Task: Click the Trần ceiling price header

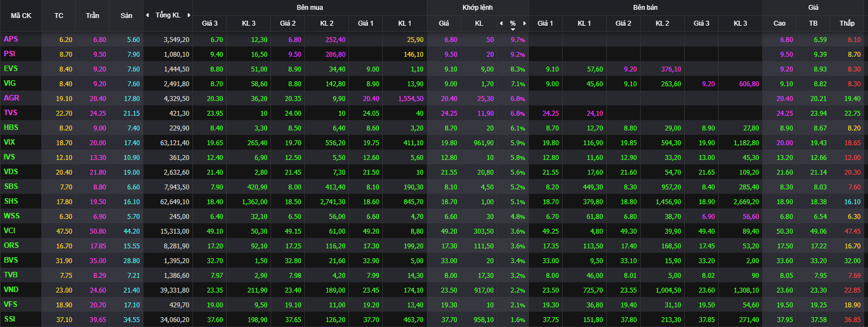Action: 92,15
